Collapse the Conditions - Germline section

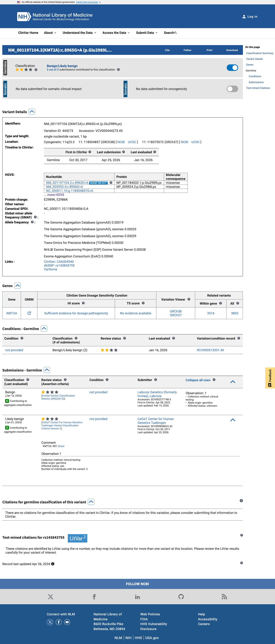tap(44, 328)
